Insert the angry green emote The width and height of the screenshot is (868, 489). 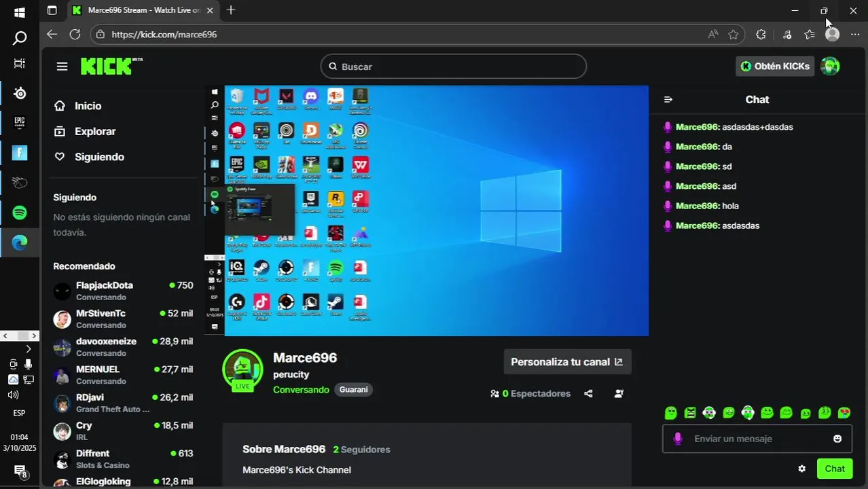[690, 412]
